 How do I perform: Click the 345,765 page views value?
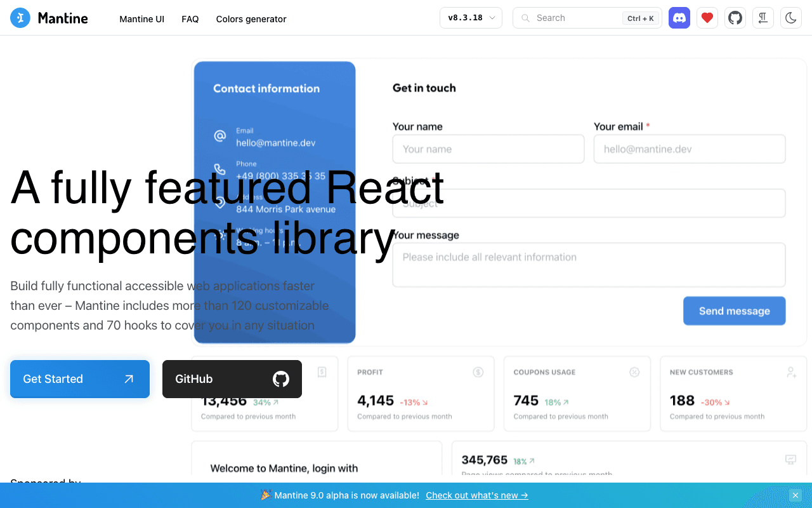[485, 460]
